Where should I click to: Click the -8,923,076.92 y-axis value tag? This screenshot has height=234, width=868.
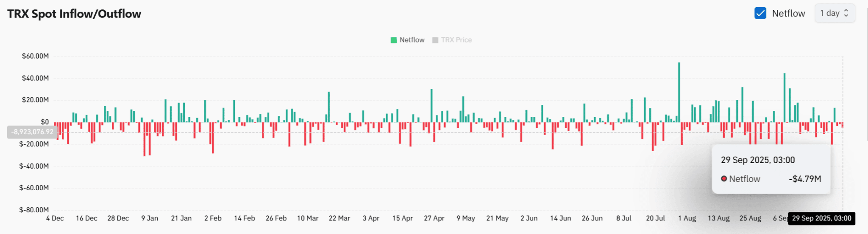33,132
